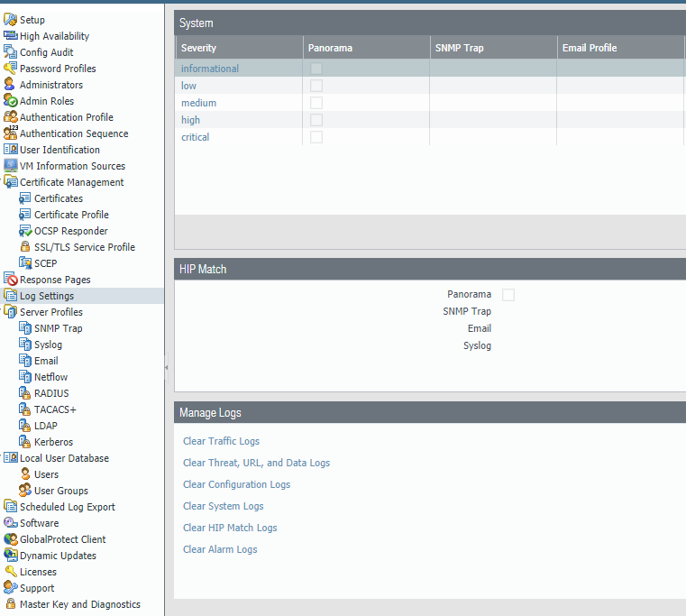The width and height of the screenshot is (686, 616).
Task: Click the High Availability icon
Action: point(11,36)
